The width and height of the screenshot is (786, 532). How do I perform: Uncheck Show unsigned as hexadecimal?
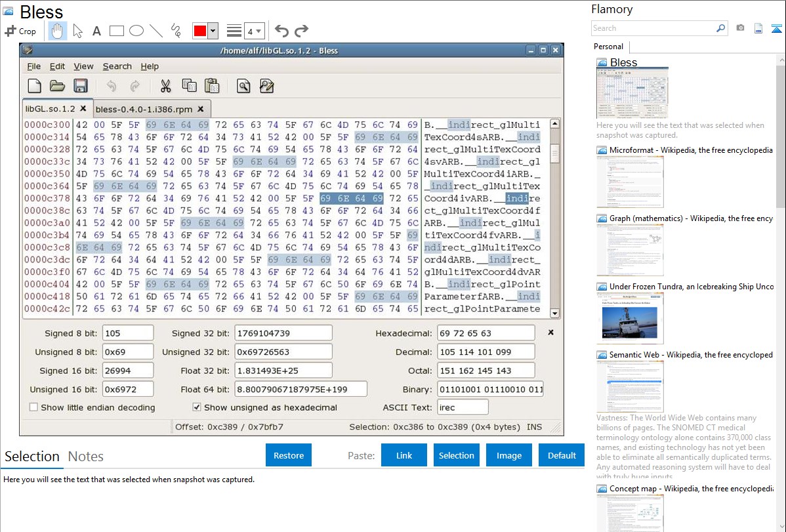click(x=197, y=407)
